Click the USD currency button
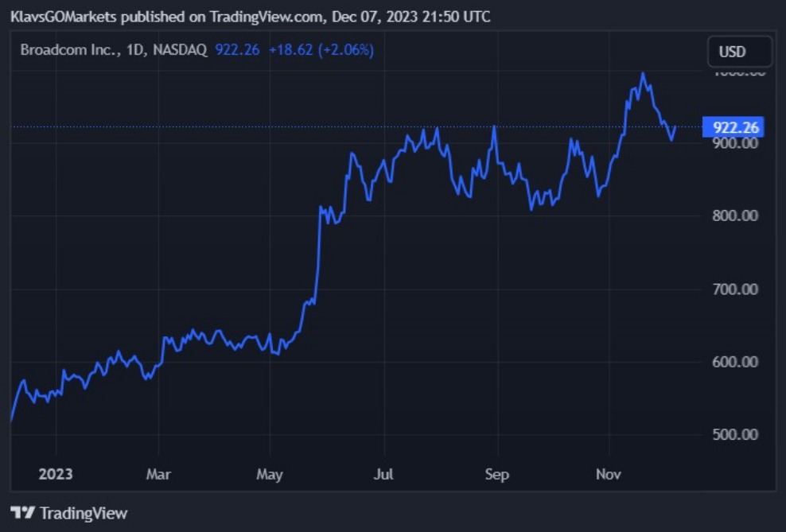786x532 pixels. point(740,52)
